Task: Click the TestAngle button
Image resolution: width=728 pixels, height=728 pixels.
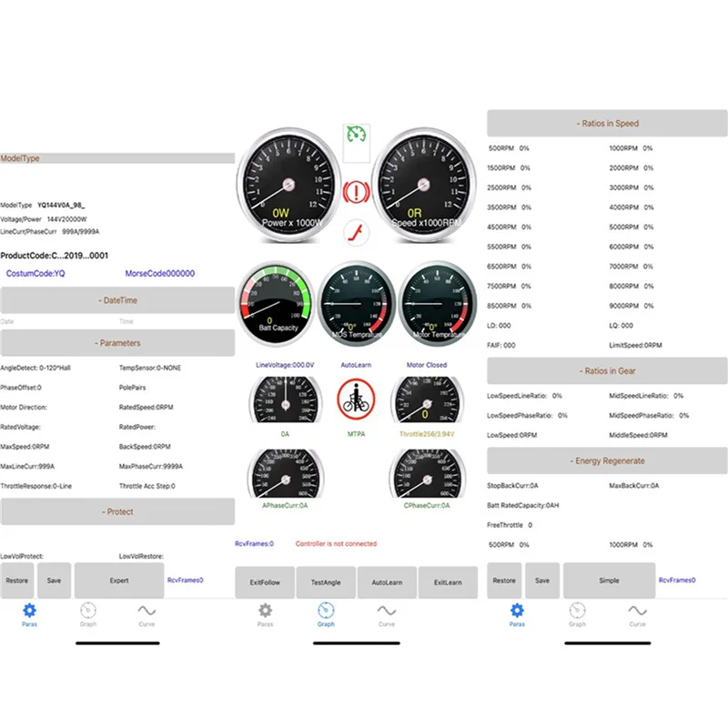Action: [326, 581]
